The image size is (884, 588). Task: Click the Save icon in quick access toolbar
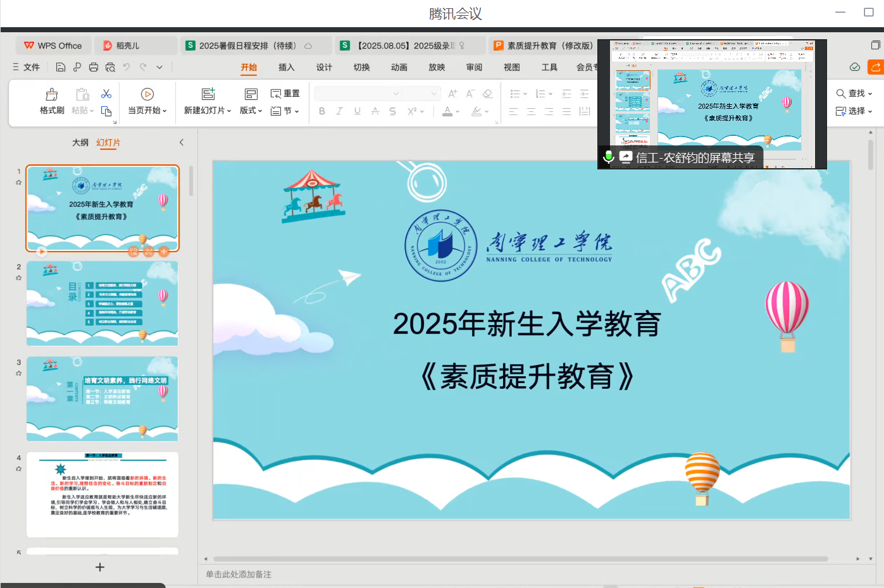61,67
